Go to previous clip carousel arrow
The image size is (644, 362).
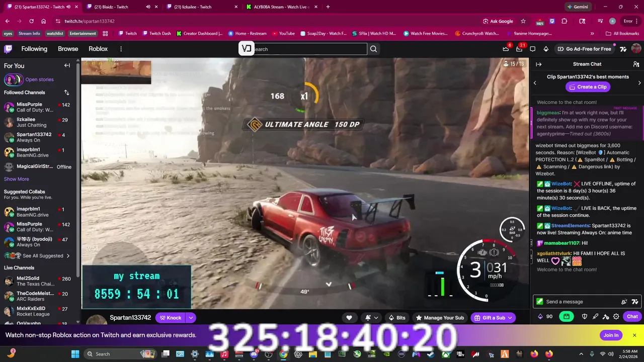click(x=535, y=83)
